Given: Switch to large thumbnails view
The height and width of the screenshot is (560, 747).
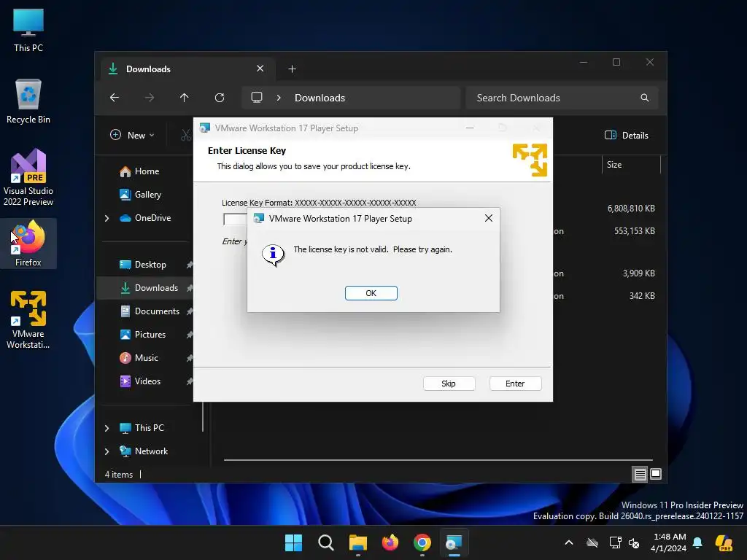Looking at the screenshot, I should [x=656, y=474].
